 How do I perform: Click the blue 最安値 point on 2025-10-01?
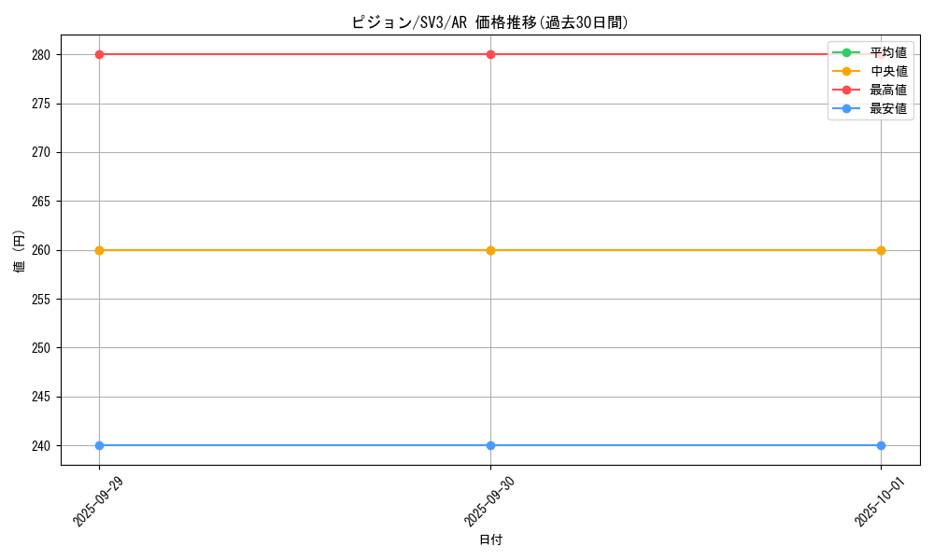pos(881,445)
